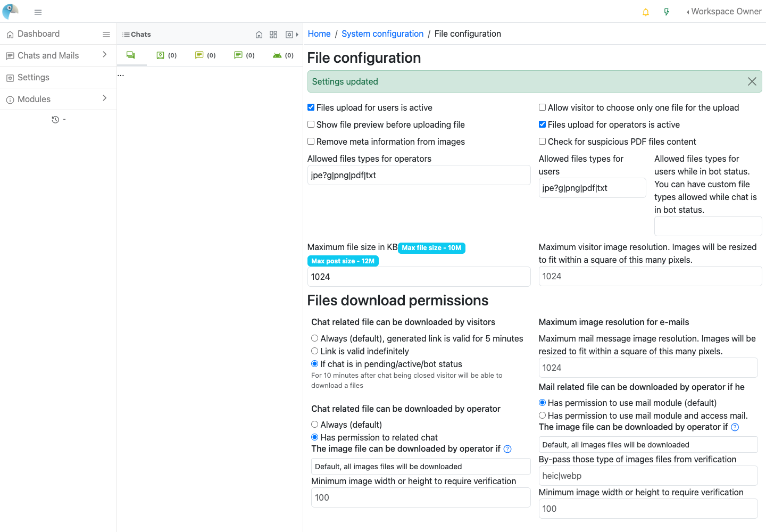This screenshot has width=766, height=532.
Task: Enable Show file preview before uploading file
Action: (x=311, y=124)
